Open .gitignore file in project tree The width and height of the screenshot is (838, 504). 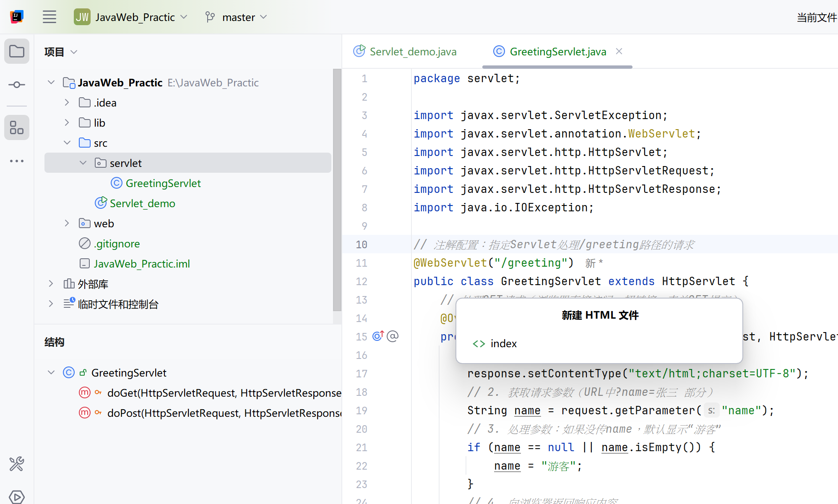[117, 244]
